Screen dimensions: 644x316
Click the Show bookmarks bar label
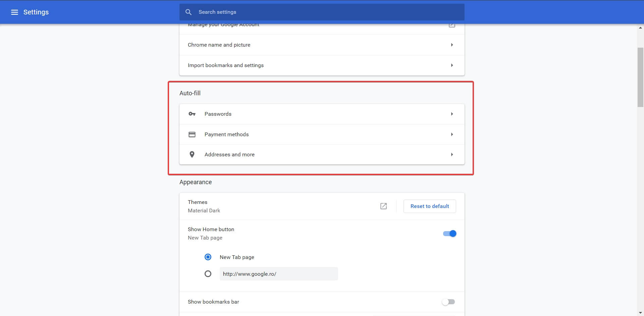click(213, 302)
